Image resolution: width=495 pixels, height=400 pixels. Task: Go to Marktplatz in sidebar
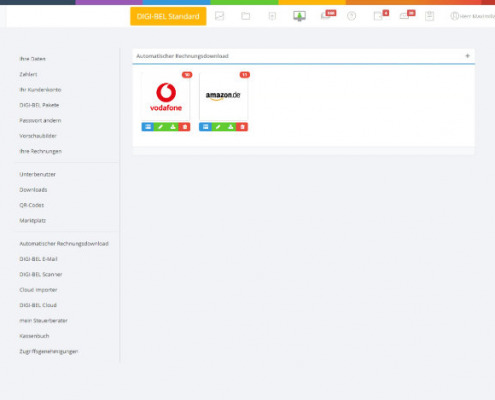[x=33, y=220]
